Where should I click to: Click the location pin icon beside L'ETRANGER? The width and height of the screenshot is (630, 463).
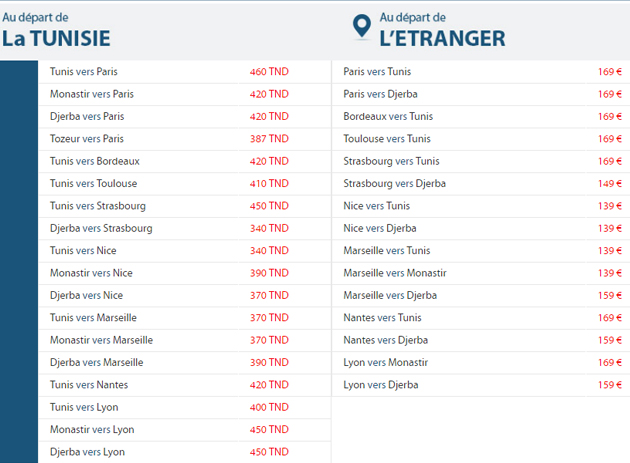point(362,27)
